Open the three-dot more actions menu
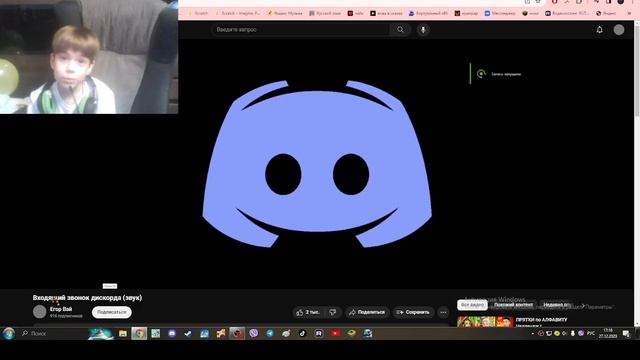This screenshot has height=360, width=640. click(443, 312)
